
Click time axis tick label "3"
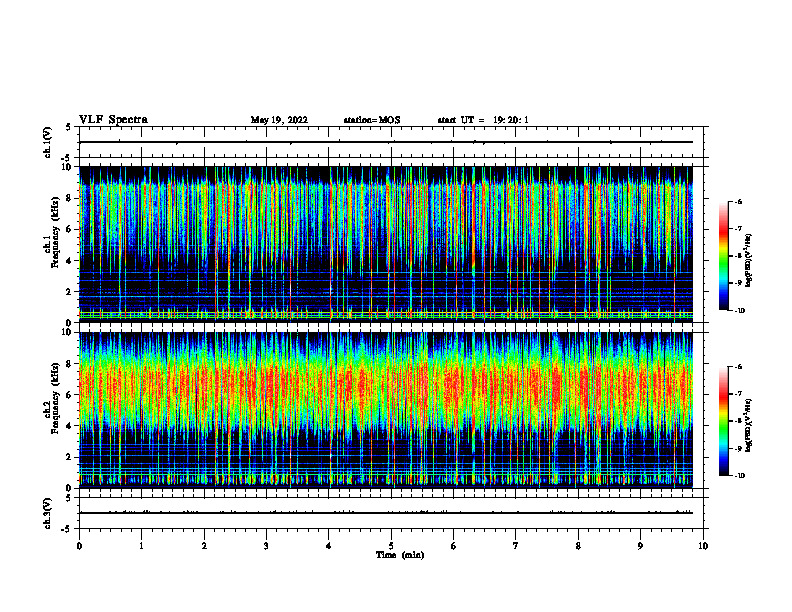[x=266, y=546]
